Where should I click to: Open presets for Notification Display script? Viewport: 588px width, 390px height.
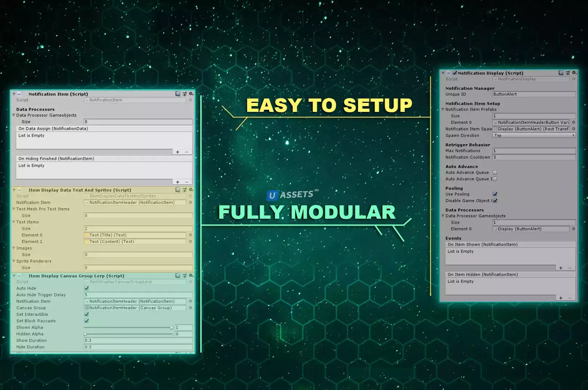tap(568, 73)
